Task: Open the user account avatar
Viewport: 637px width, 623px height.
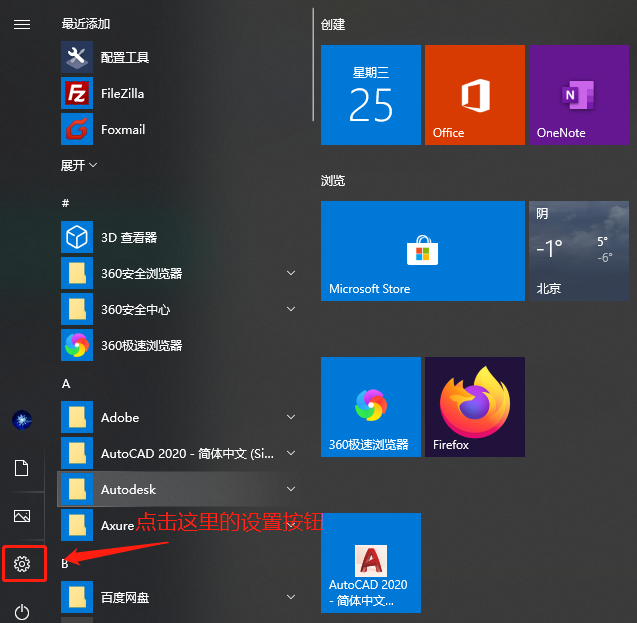Action: point(22,420)
